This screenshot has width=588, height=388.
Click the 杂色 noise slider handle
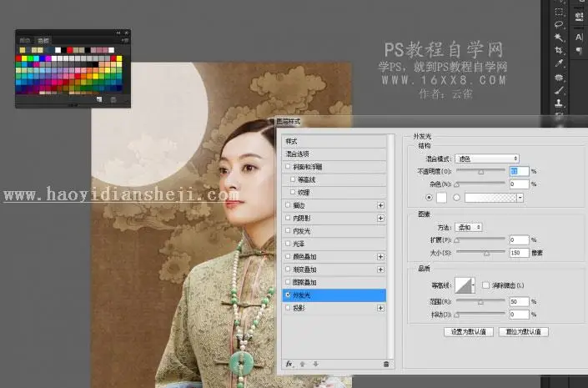pyautogui.click(x=457, y=184)
